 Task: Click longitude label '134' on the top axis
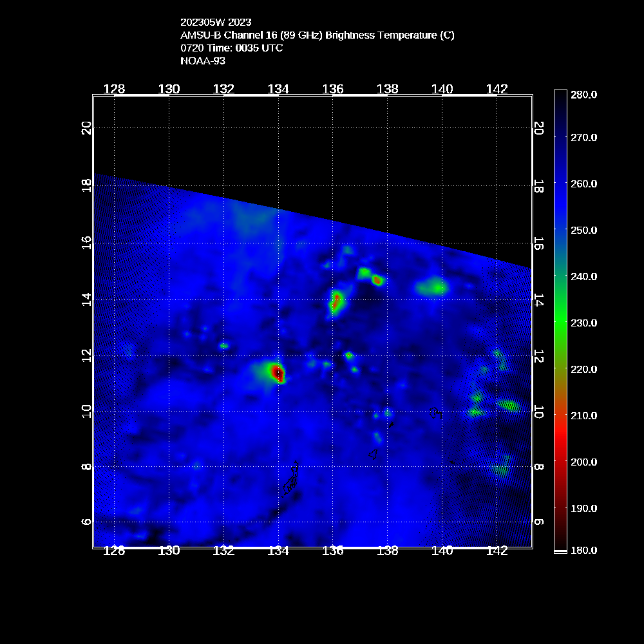[278, 89]
